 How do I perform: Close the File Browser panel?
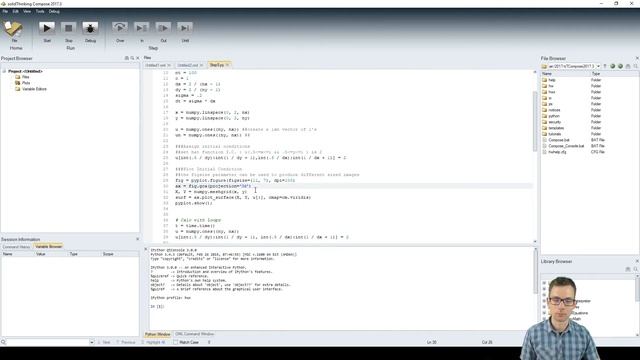pos(637,58)
